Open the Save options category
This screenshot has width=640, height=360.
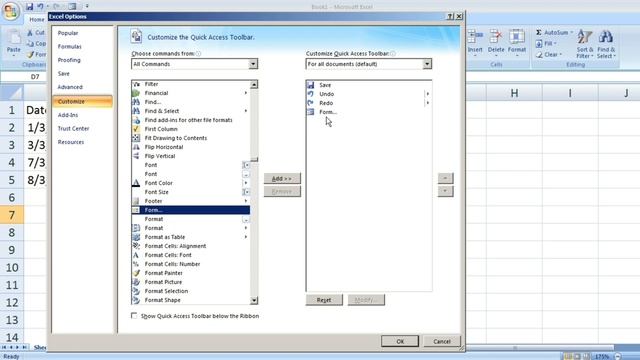click(x=64, y=73)
